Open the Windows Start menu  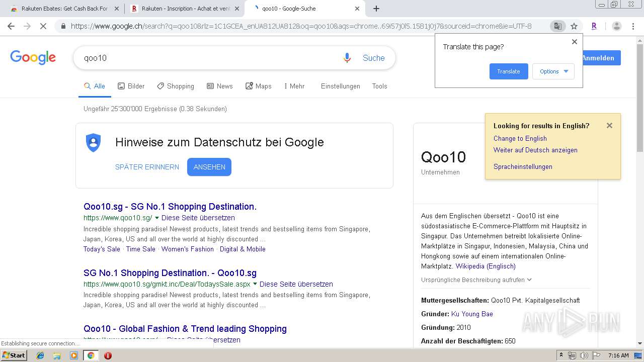pyautogui.click(x=14, y=355)
